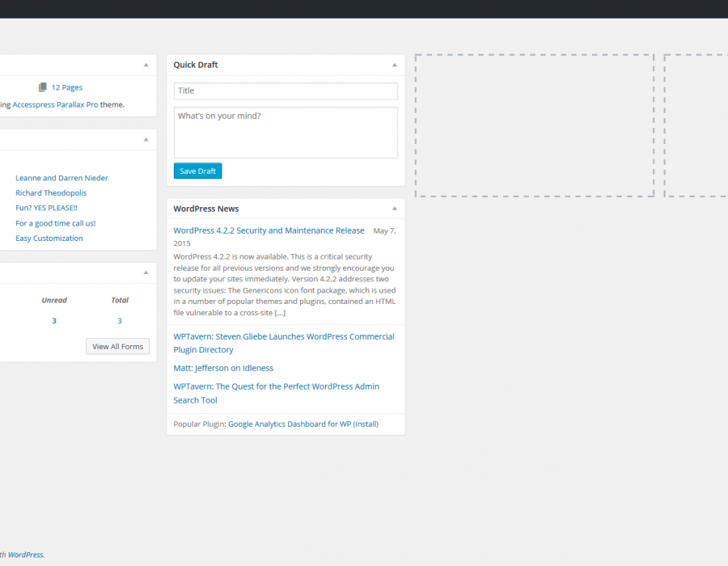The image size is (728, 566).
Task: Open WPTavern Steven Gliebe Commercial Plugin Directory article
Action: point(284,343)
